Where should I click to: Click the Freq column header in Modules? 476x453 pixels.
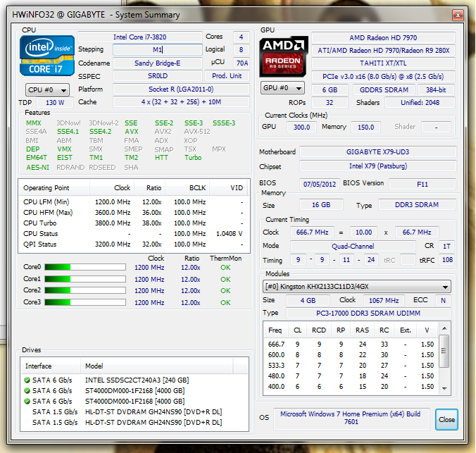[x=275, y=330]
